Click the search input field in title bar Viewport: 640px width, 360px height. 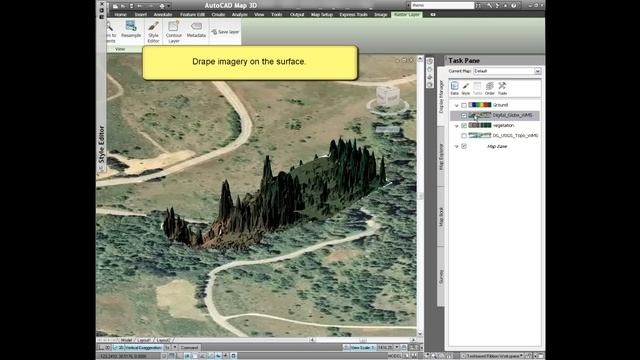tap(442, 5)
